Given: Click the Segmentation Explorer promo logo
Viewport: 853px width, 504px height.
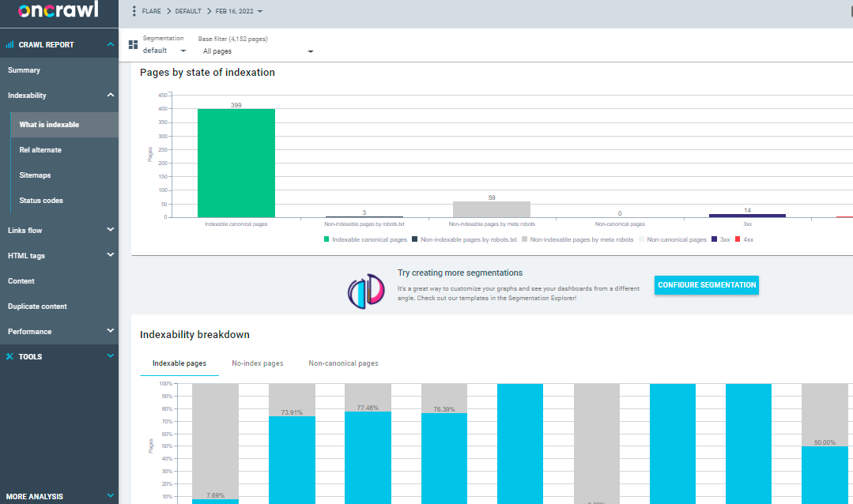Looking at the screenshot, I should (x=365, y=289).
